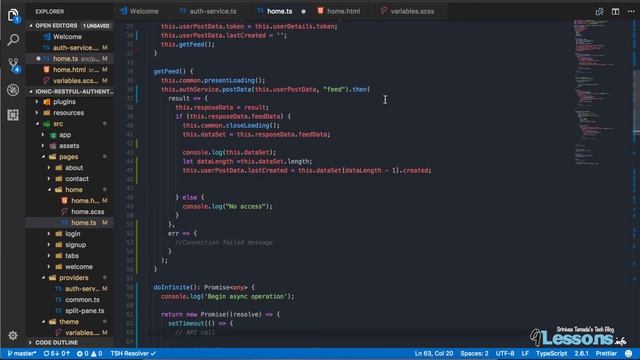Open errors and warnings count in status bar

coord(89,353)
